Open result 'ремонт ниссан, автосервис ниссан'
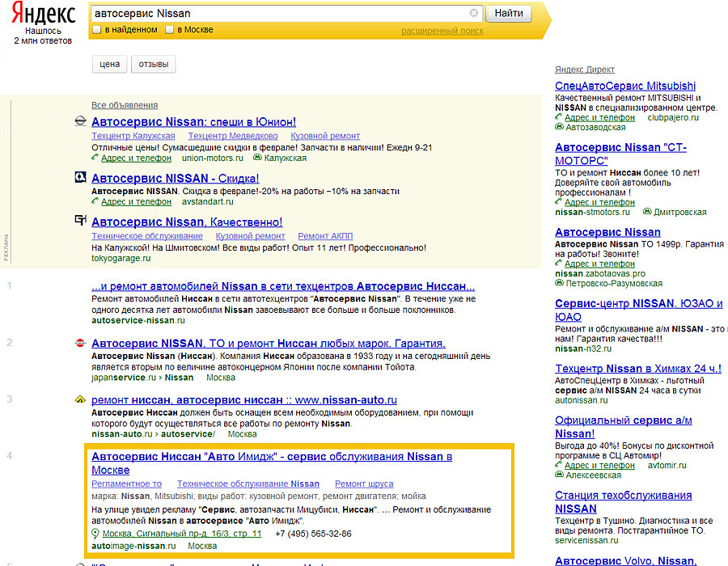The height and width of the screenshot is (566, 728). 244,400
